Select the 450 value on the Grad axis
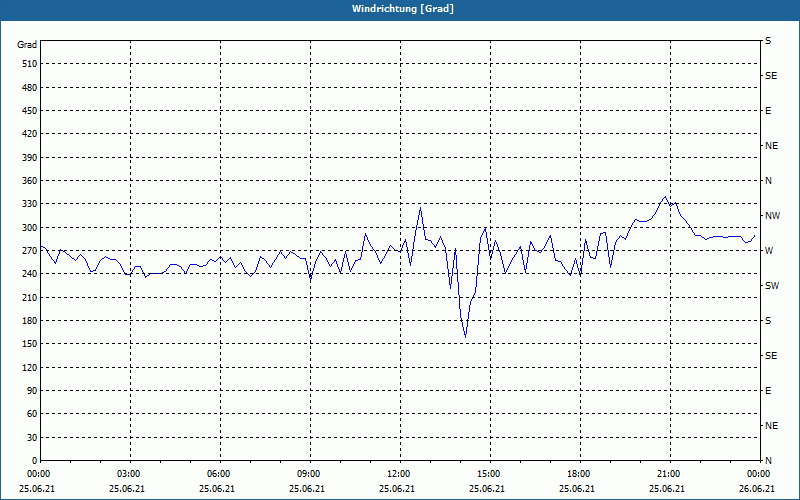800x500 pixels. (30, 111)
